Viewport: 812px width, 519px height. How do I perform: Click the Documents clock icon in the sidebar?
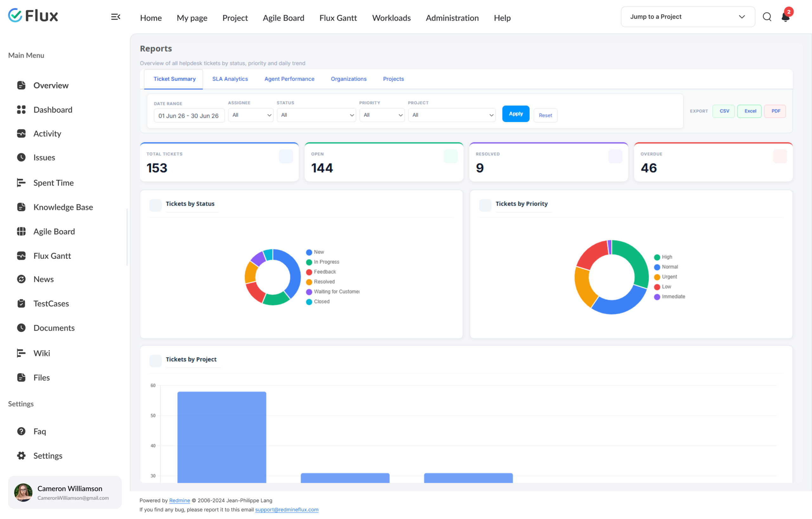tap(21, 328)
